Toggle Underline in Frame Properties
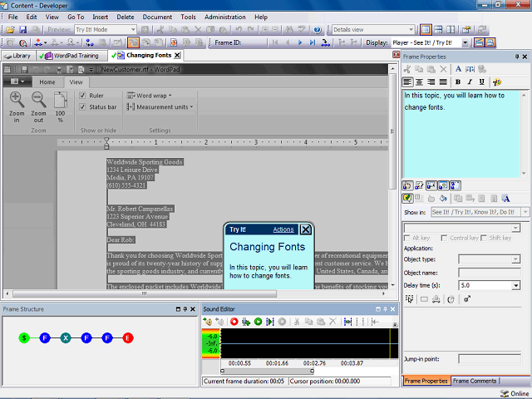 (x=481, y=81)
